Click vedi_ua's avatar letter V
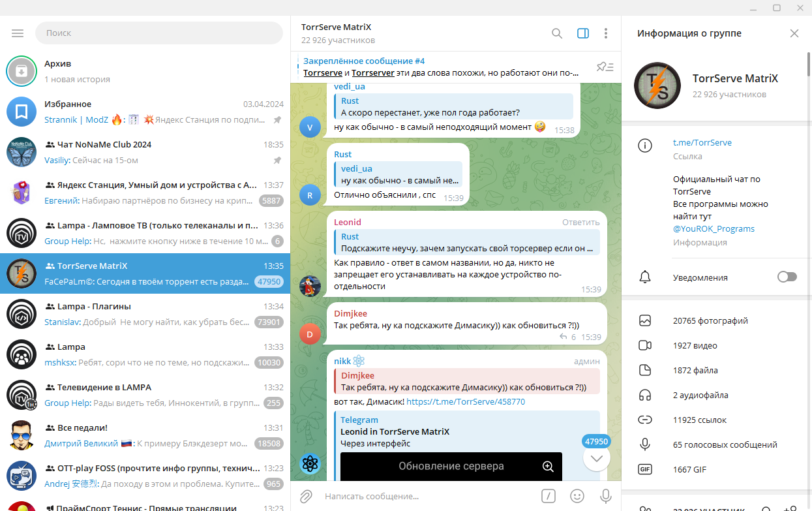Viewport: 812px width, 511px height. (x=310, y=127)
